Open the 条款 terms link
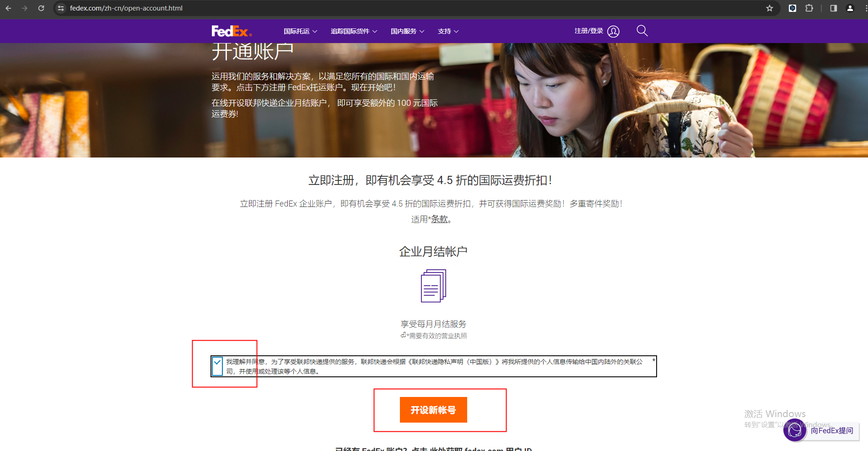Image resolution: width=868 pixels, height=451 pixels. tap(439, 219)
